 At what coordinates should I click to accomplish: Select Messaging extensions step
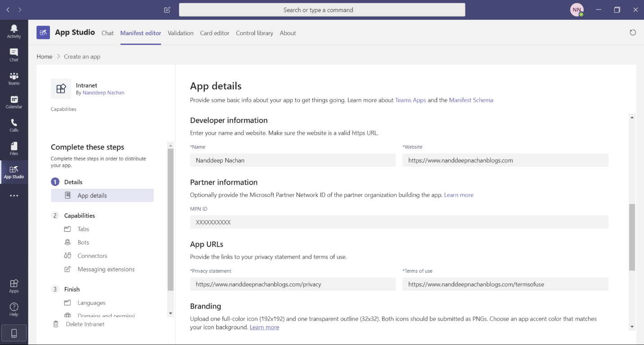pyautogui.click(x=106, y=270)
